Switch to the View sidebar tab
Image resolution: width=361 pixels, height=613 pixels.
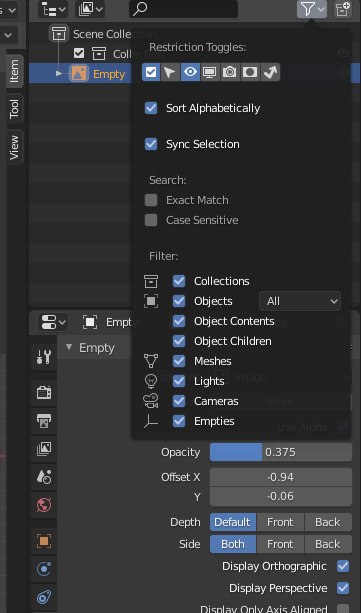[14, 147]
